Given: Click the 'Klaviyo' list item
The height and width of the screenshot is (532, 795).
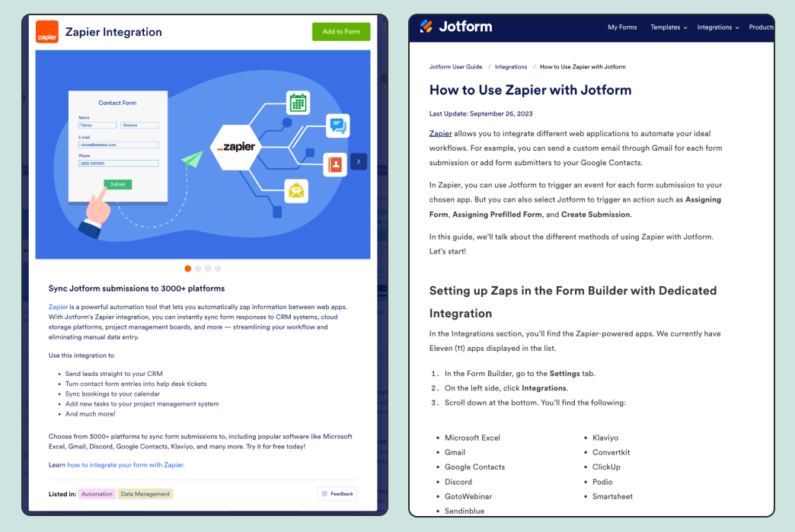Looking at the screenshot, I should tap(605, 438).
